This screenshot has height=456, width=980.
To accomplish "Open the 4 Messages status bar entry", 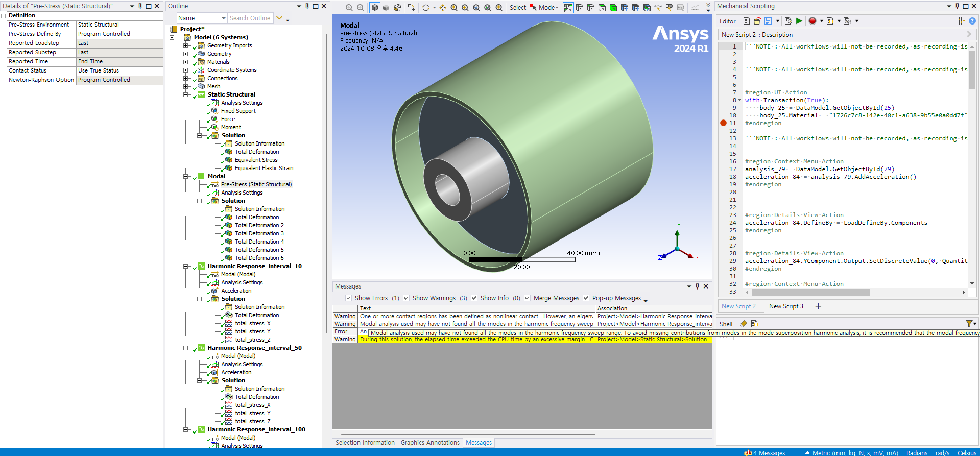I will (x=764, y=452).
